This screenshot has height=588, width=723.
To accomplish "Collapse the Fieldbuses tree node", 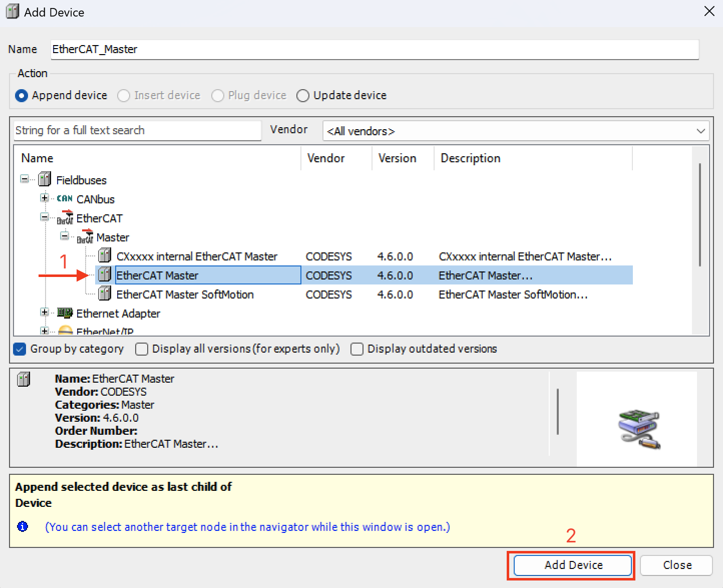I will click(25, 179).
